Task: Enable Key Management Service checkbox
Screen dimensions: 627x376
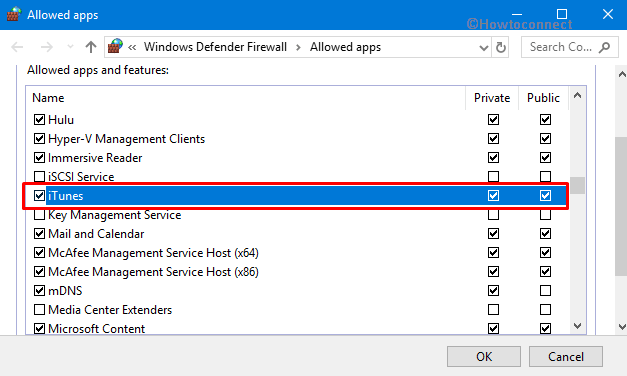Action: click(39, 215)
